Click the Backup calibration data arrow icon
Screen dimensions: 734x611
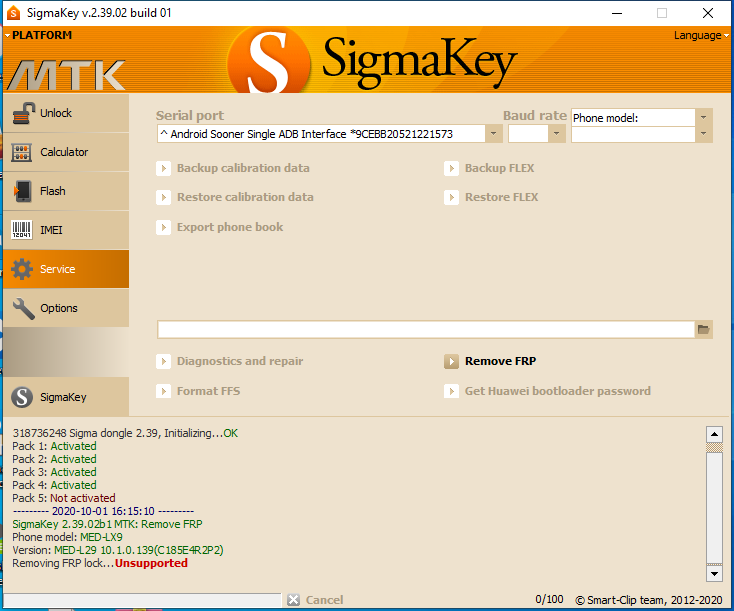point(163,168)
